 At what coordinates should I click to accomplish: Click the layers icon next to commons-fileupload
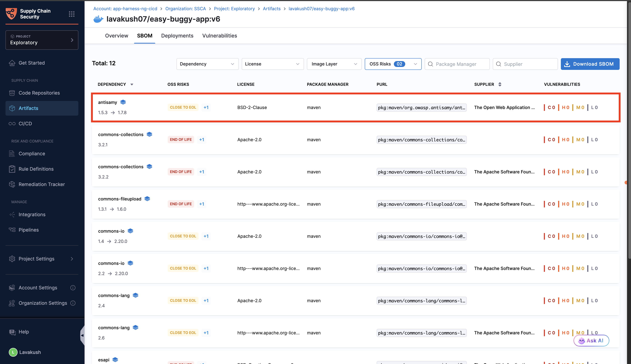coord(147,199)
